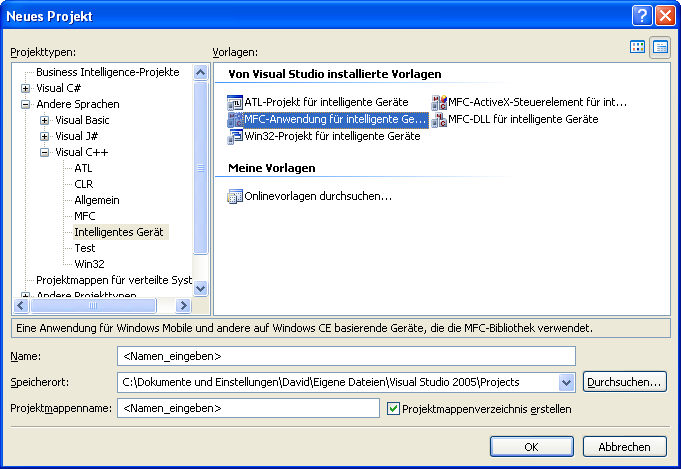Click the ATL-Projekt template icon
This screenshot has height=469, width=681.
[235, 102]
